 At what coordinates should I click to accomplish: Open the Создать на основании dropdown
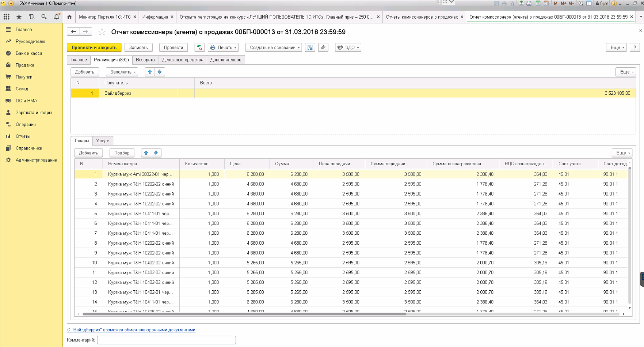pyautogui.click(x=274, y=48)
